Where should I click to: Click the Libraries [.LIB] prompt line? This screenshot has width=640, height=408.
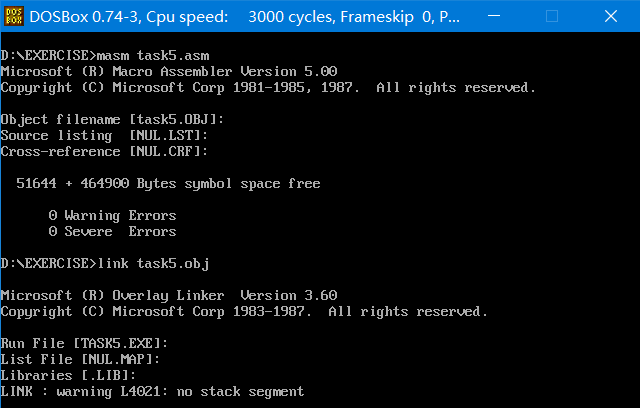tap(68, 375)
